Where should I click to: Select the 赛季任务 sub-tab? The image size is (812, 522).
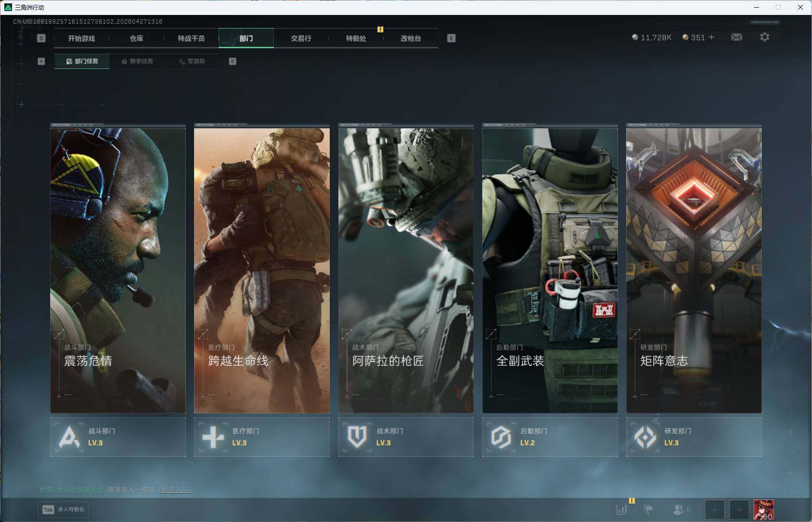(138, 61)
